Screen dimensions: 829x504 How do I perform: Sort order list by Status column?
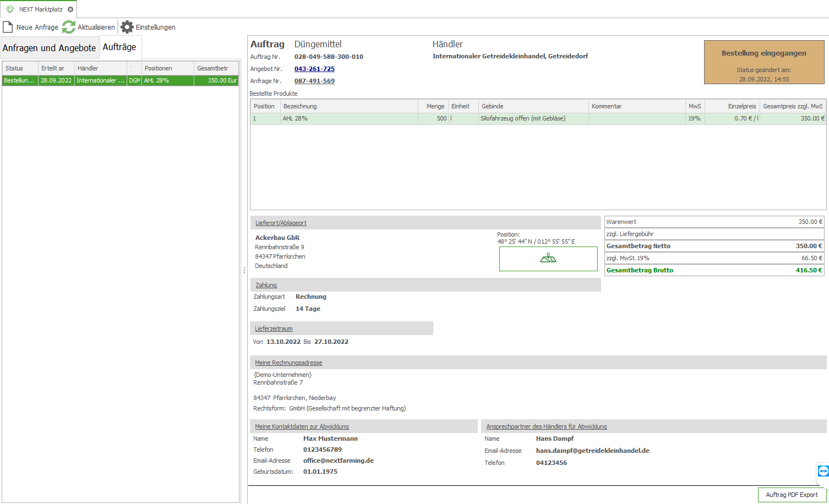(20, 68)
